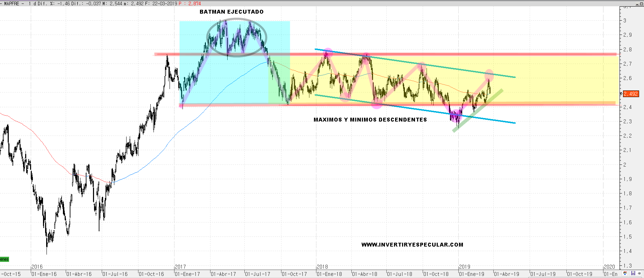Click the 01-Jul-16 date on time axis
Viewport: 644px width, 278px height.
pos(115,274)
